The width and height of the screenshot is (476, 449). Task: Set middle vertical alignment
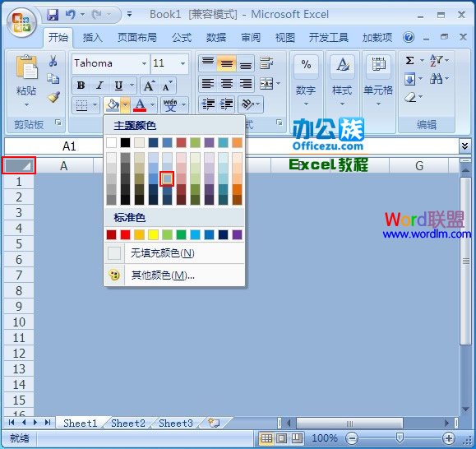coord(226,63)
